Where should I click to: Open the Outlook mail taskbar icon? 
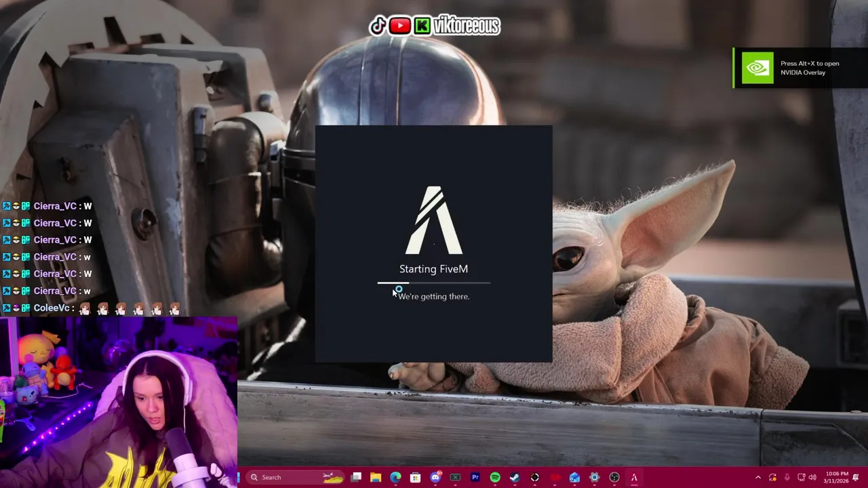(x=575, y=477)
